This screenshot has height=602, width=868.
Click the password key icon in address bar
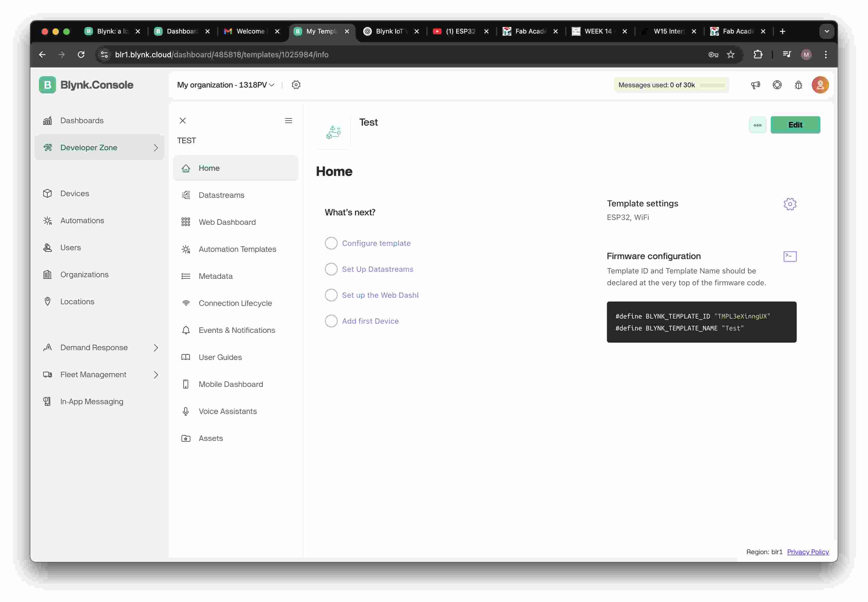713,55
